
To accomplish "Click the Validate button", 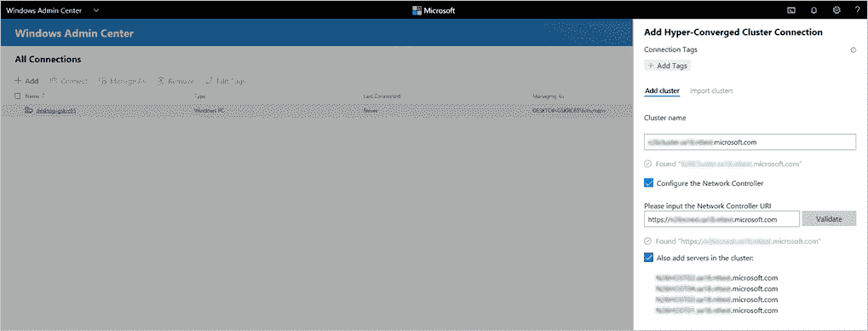I will pyautogui.click(x=829, y=219).
